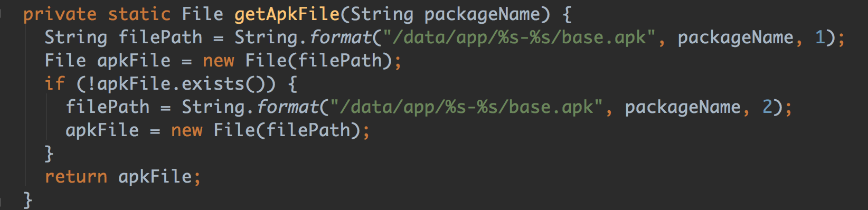868x210 pixels.
Task: Click the number 1 argument
Action: point(820,38)
